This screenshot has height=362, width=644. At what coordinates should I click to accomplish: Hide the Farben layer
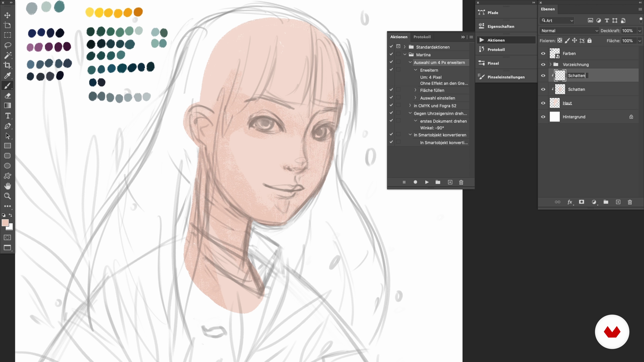(543, 53)
